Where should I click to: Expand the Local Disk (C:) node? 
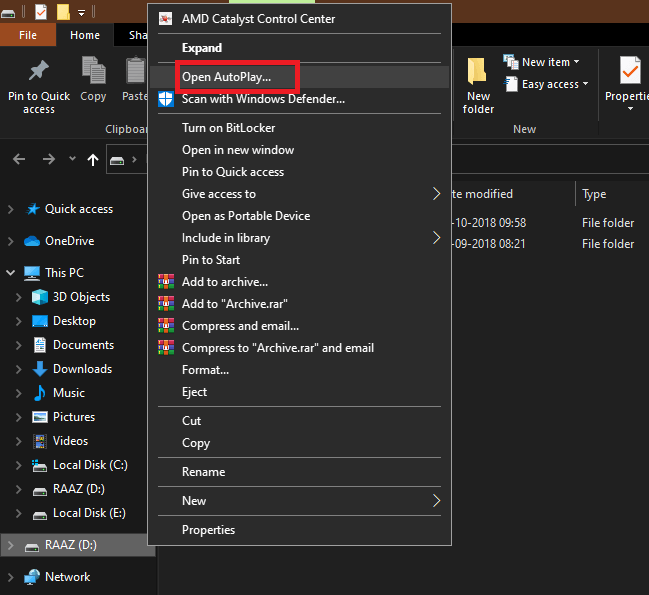[19, 465]
